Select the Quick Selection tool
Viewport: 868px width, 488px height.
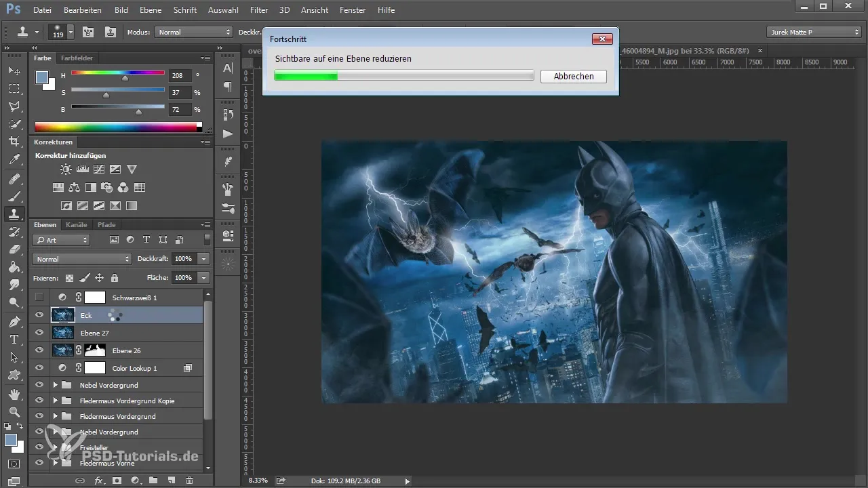14,124
